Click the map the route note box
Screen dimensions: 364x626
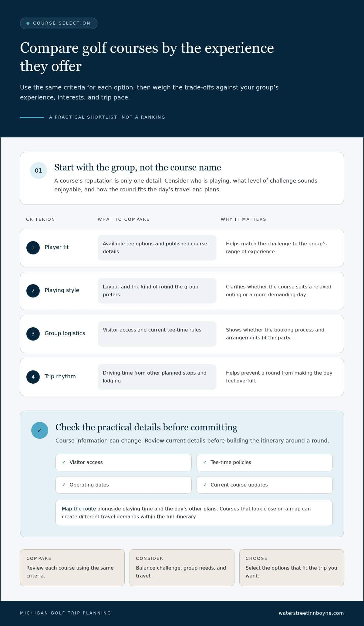pos(194,513)
